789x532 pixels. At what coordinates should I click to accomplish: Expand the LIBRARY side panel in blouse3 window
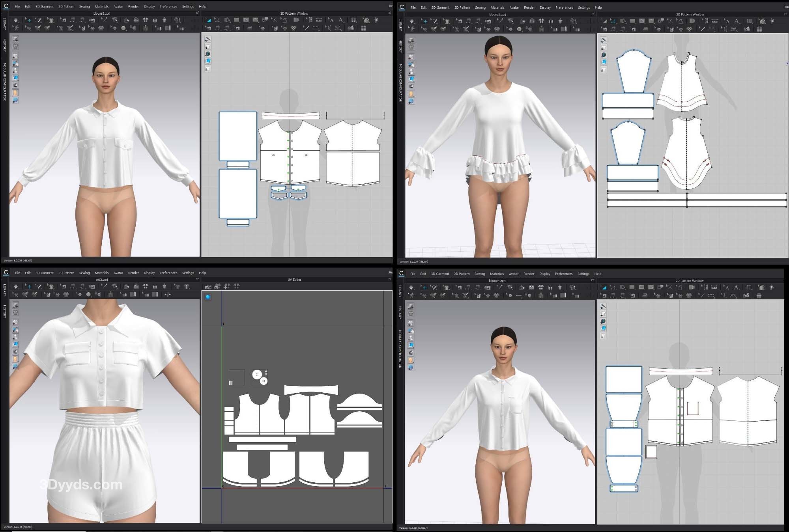4,24
